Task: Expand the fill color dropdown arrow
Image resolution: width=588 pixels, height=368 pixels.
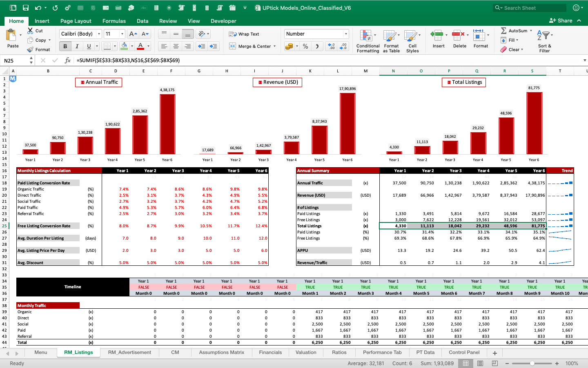Action: [132, 46]
